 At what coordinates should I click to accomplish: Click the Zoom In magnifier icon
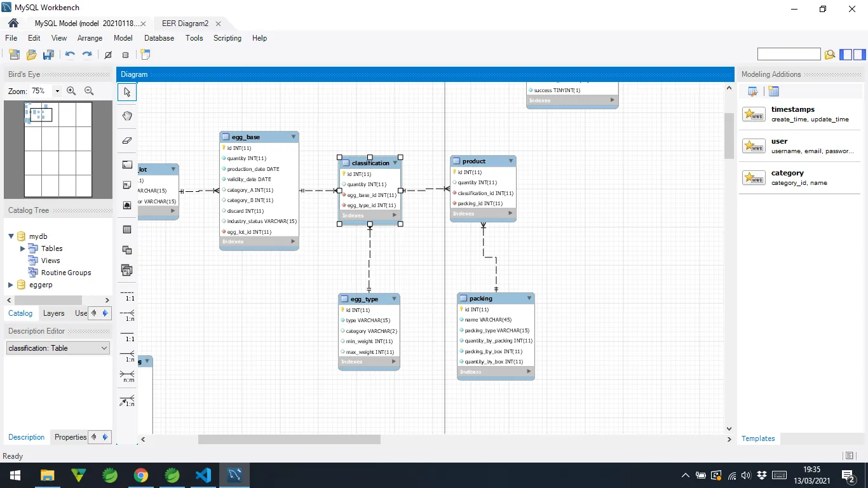[x=71, y=91]
